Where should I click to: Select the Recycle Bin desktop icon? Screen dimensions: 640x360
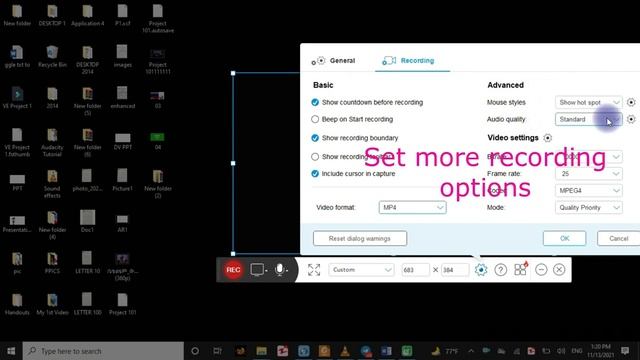52,56
